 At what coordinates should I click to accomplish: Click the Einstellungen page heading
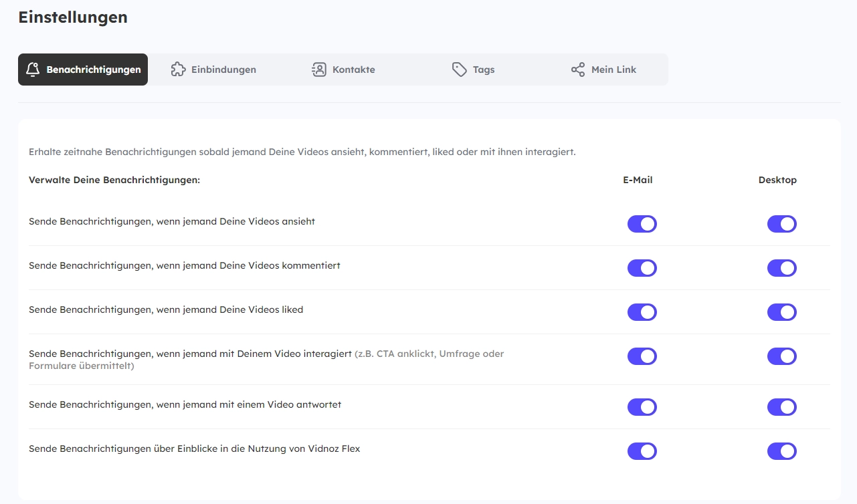(x=73, y=18)
